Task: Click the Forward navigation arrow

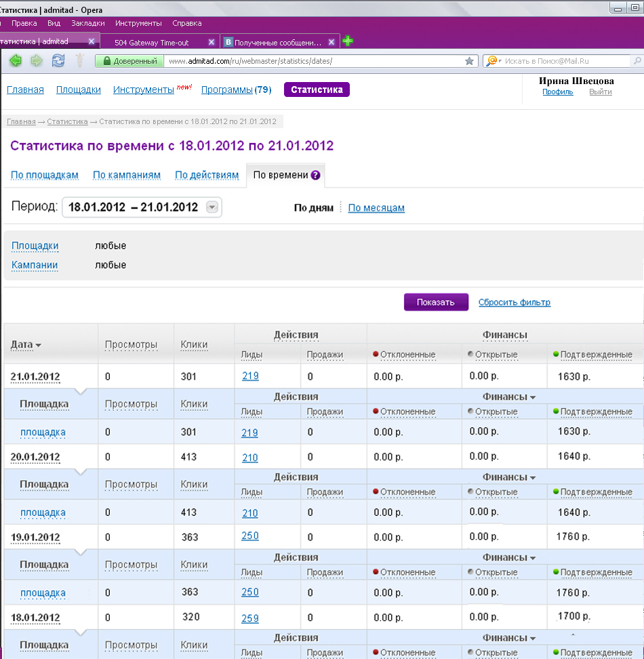Action: pyautogui.click(x=37, y=60)
